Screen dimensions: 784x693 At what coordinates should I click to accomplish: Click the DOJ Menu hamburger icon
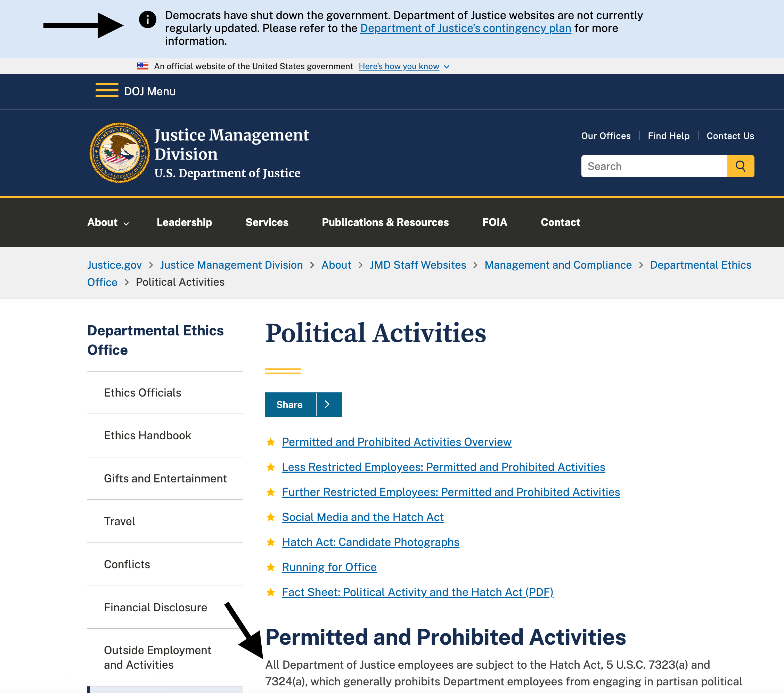[107, 91]
